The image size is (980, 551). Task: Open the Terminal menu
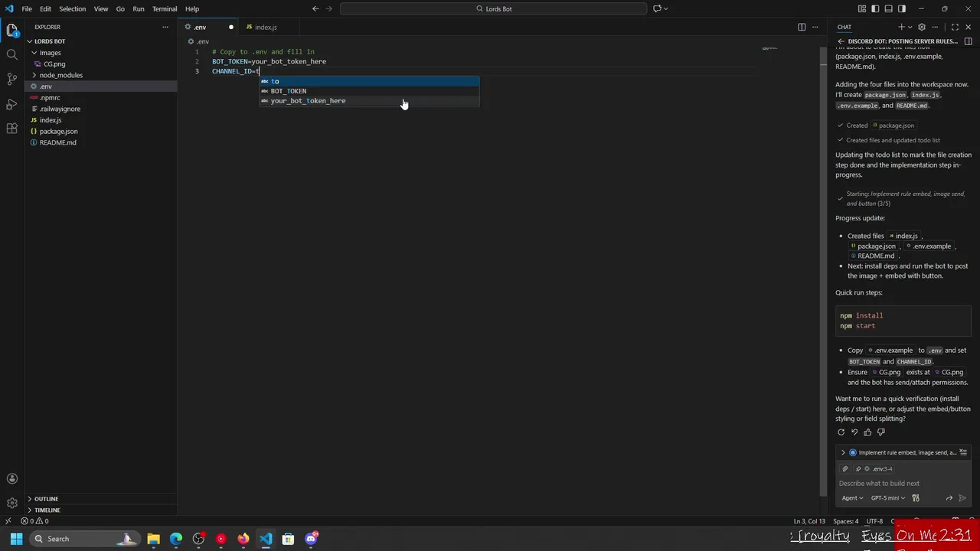point(165,8)
